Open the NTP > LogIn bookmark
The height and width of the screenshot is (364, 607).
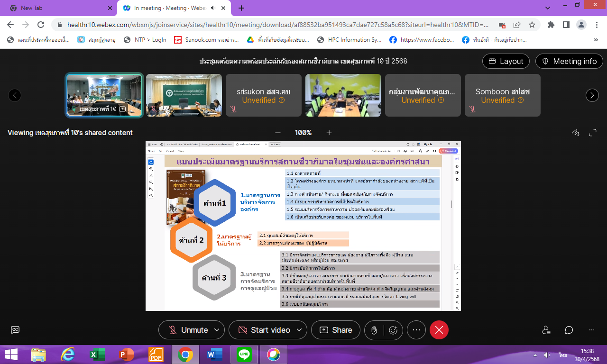click(x=145, y=40)
